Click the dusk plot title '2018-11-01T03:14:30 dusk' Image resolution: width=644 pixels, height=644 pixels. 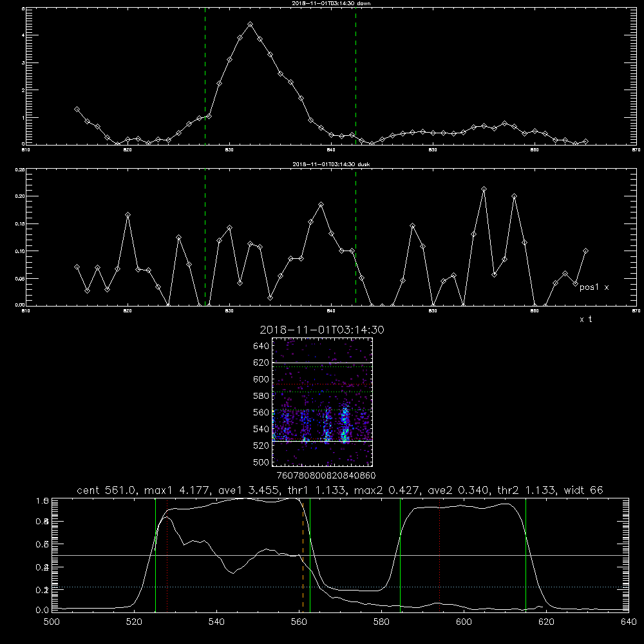(x=331, y=164)
